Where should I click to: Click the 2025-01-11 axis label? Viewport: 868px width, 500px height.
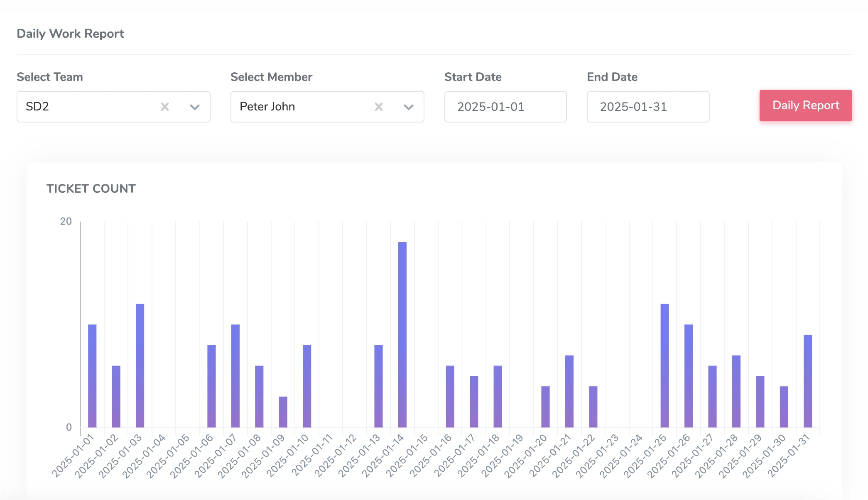coord(311,456)
